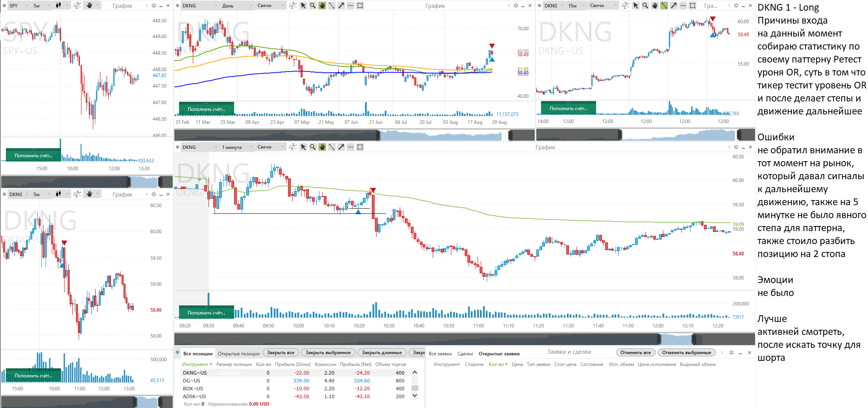Select the arrow drawing tool in DKNG daily chart

point(341,6)
